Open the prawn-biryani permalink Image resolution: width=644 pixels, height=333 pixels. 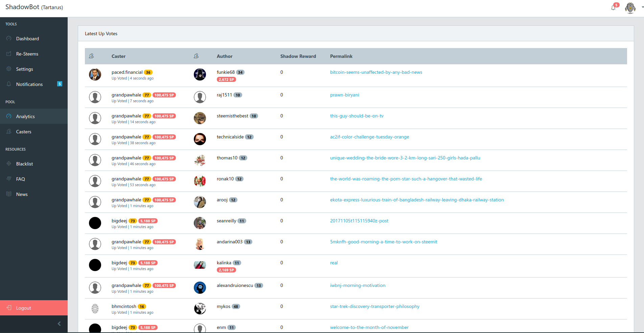point(344,95)
